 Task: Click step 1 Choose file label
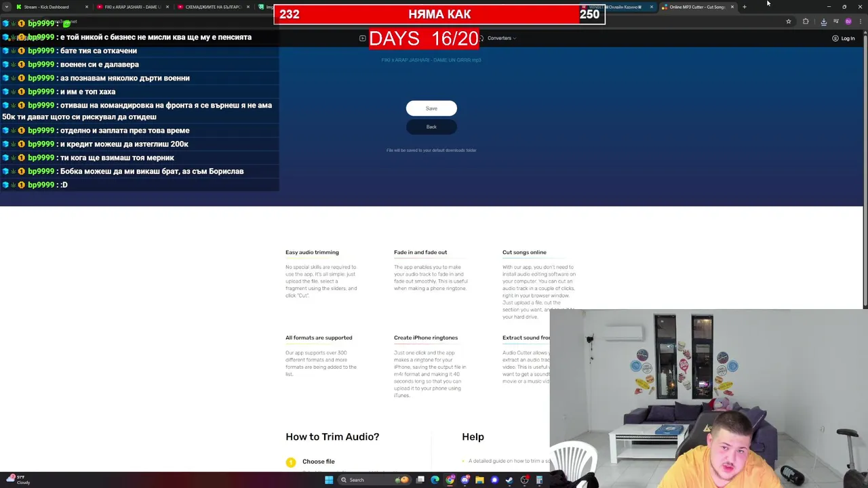(319, 462)
